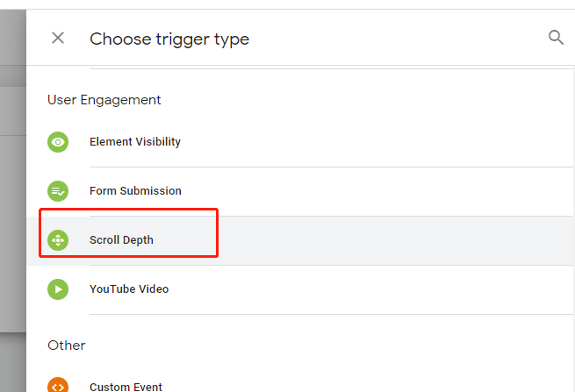This screenshot has height=392, width=575.
Task: Close the Choose trigger type panel
Action: click(x=58, y=38)
